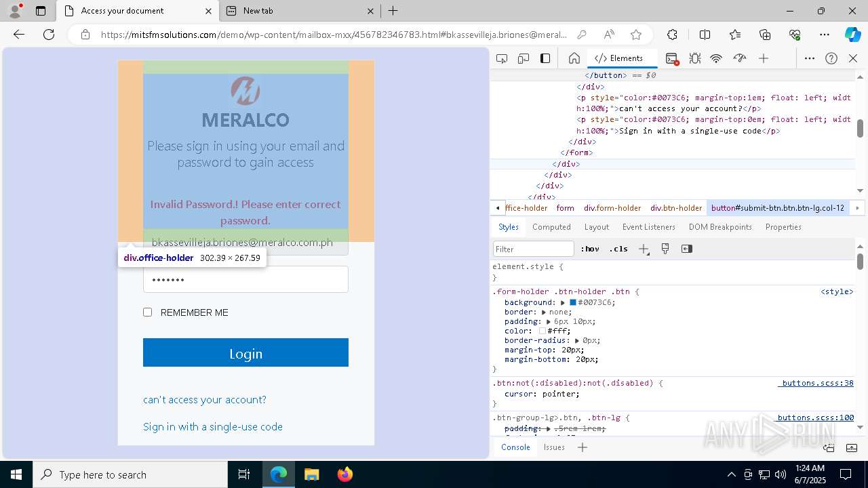Select div.form-holder in breadcrumb
The width and height of the screenshot is (868, 488).
click(x=612, y=208)
